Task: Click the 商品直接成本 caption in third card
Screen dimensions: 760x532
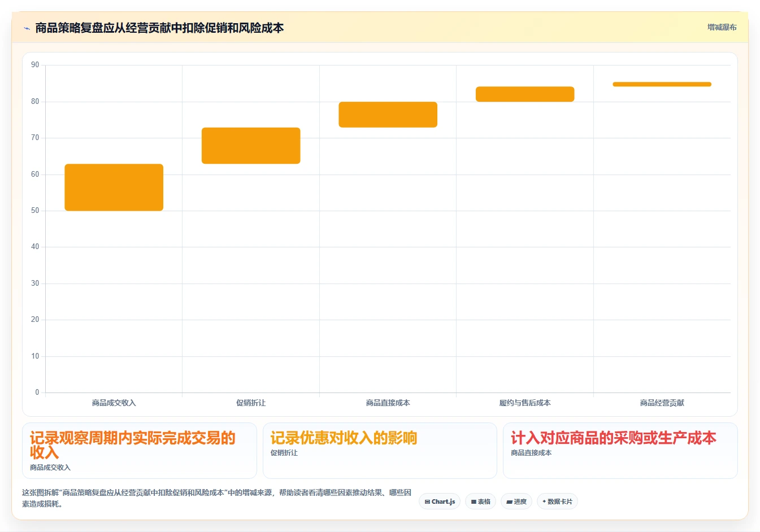Action: pos(531,453)
